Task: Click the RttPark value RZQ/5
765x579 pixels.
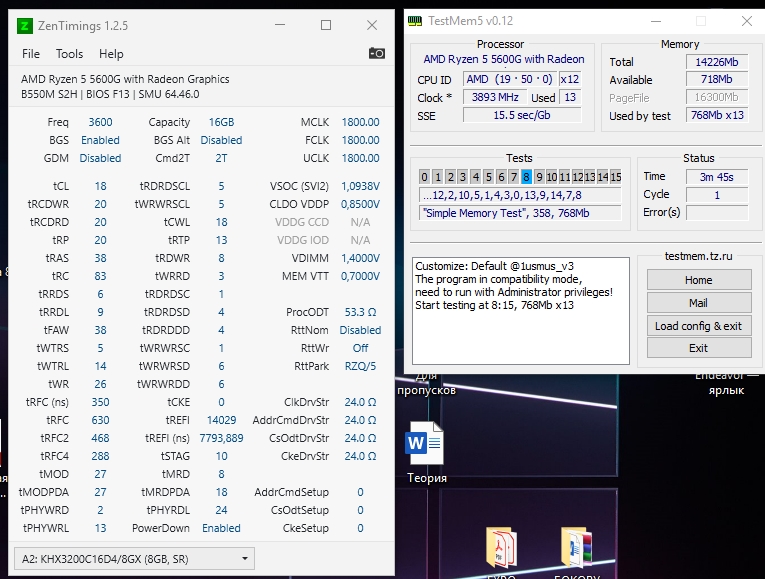Action: pos(360,366)
